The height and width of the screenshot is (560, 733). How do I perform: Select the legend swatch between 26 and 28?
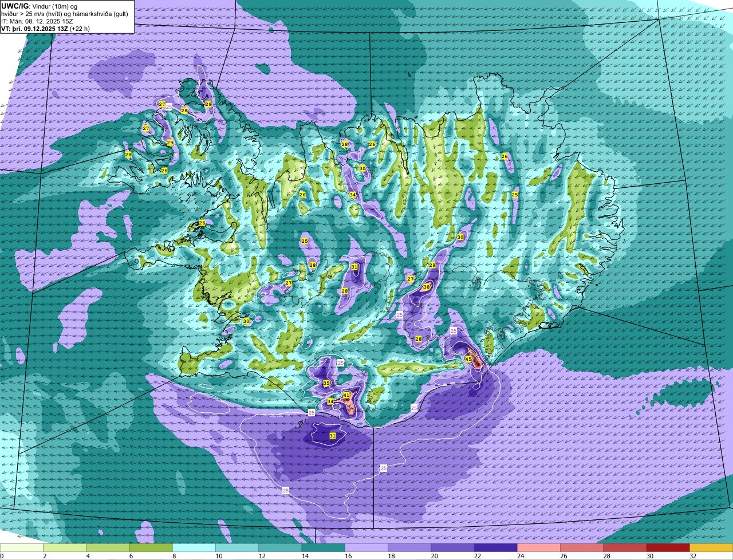coord(582,548)
